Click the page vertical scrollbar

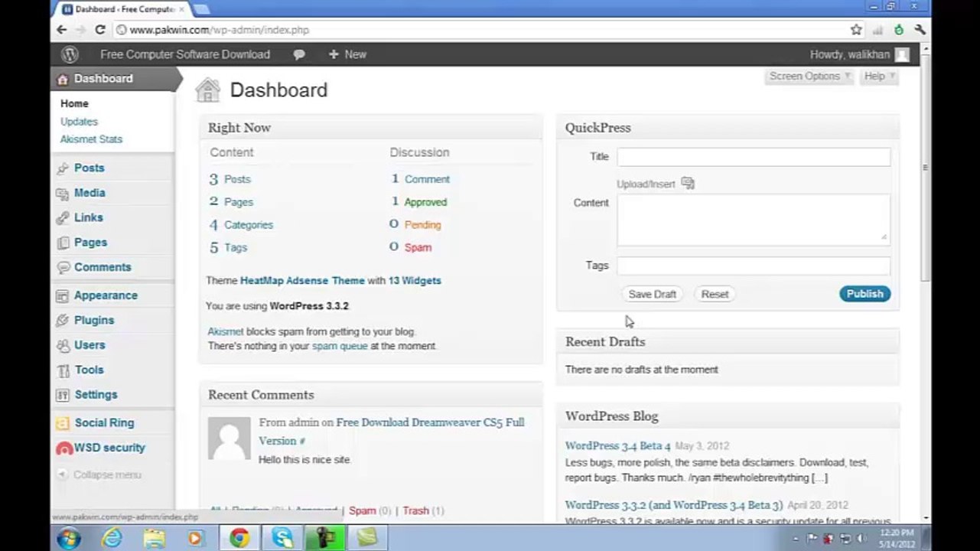pyautogui.click(x=926, y=166)
